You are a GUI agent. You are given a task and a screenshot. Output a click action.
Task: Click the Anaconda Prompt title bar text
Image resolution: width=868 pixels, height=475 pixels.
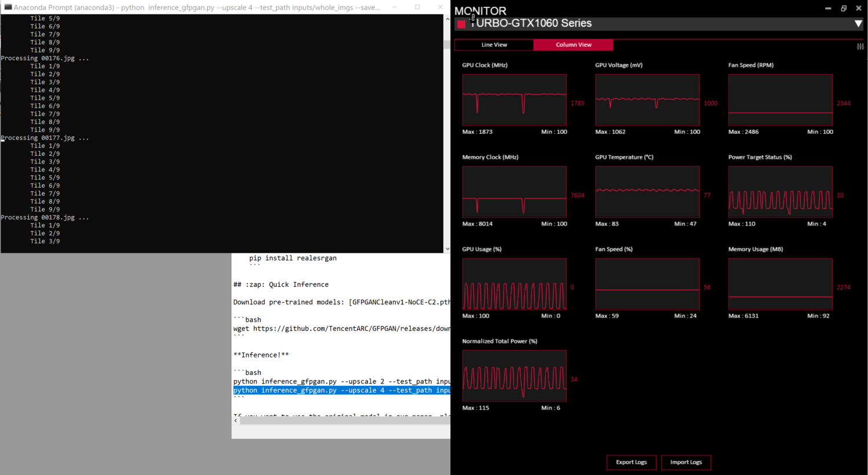coord(197,8)
